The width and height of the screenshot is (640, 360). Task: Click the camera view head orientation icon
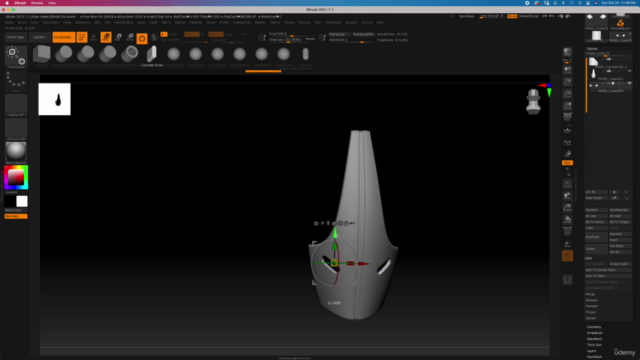pyautogui.click(x=533, y=102)
